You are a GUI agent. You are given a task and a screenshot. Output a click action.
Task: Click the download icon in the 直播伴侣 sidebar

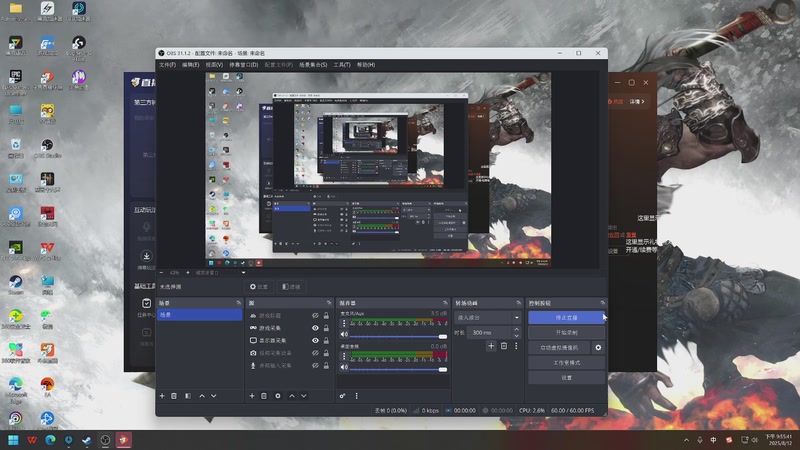[146, 256]
